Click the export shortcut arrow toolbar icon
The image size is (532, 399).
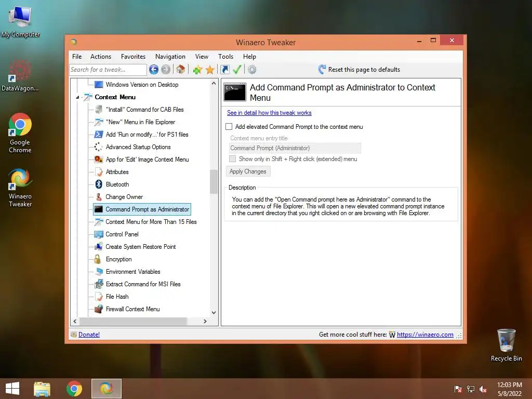pyautogui.click(x=224, y=70)
